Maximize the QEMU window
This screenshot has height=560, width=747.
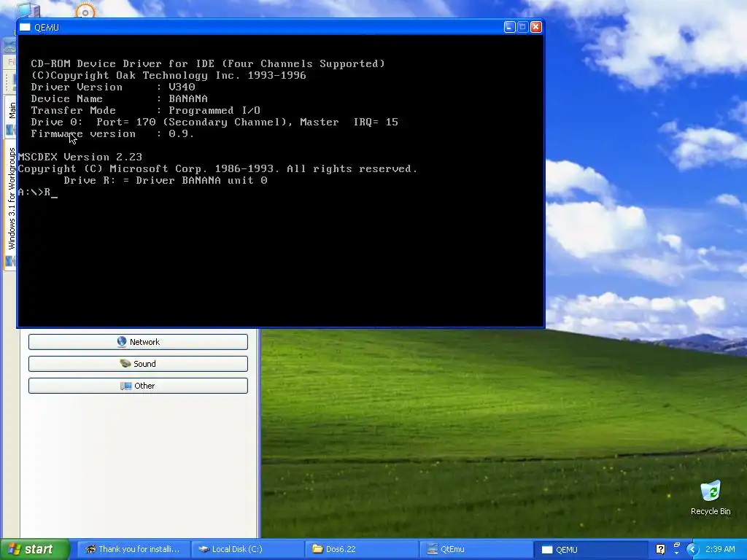pyautogui.click(x=522, y=27)
